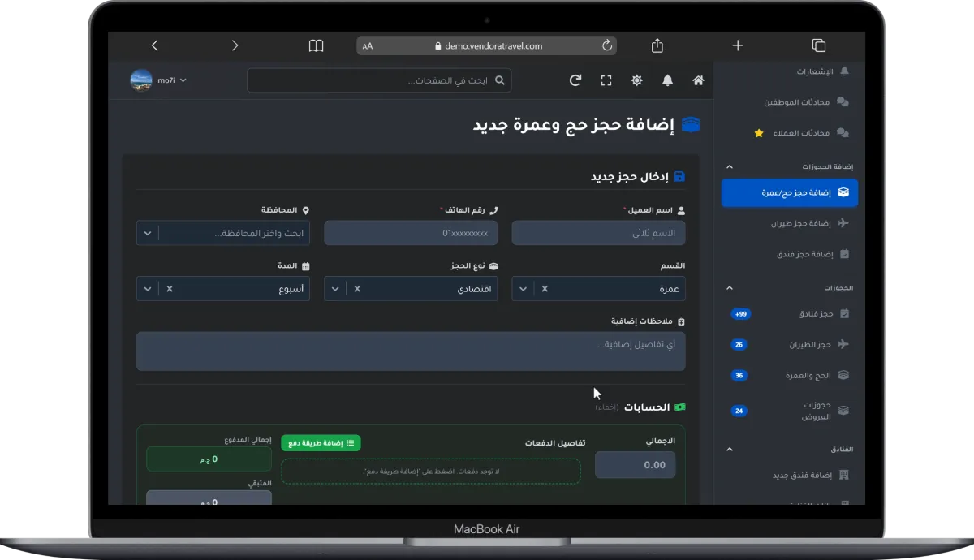Clear the عمرة selection in القسم
Viewport: 974px width, 560px height.
click(545, 289)
